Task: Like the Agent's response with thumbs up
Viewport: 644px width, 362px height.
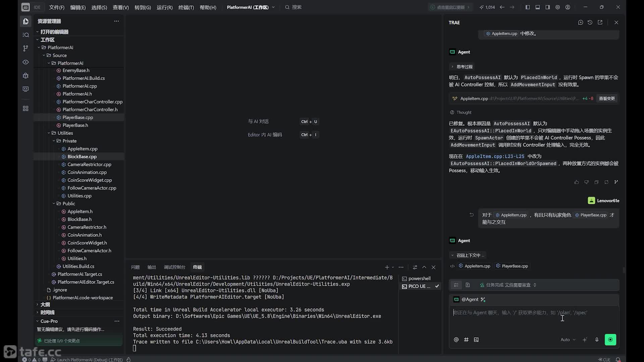Action: coord(577,182)
